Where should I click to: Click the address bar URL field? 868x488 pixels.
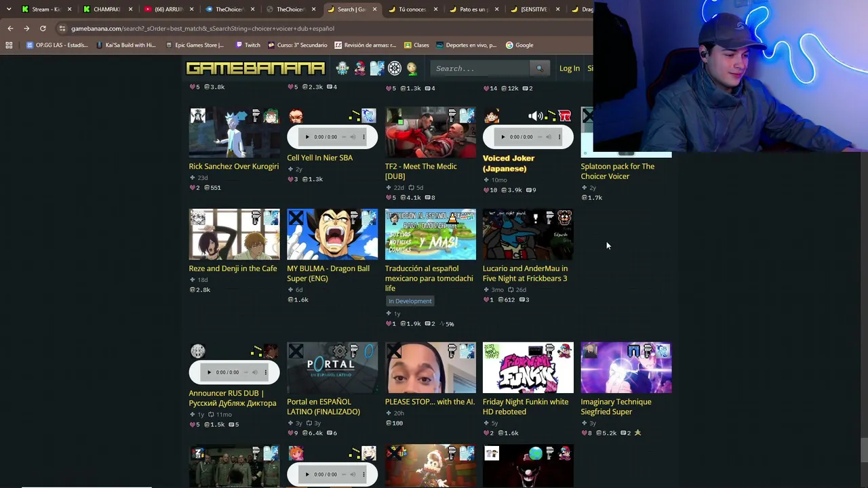[x=325, y=28]
